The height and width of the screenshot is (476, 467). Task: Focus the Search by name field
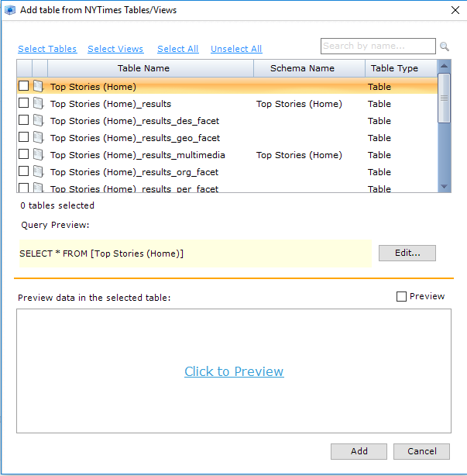pyautogui.click(x=378, y=46)
